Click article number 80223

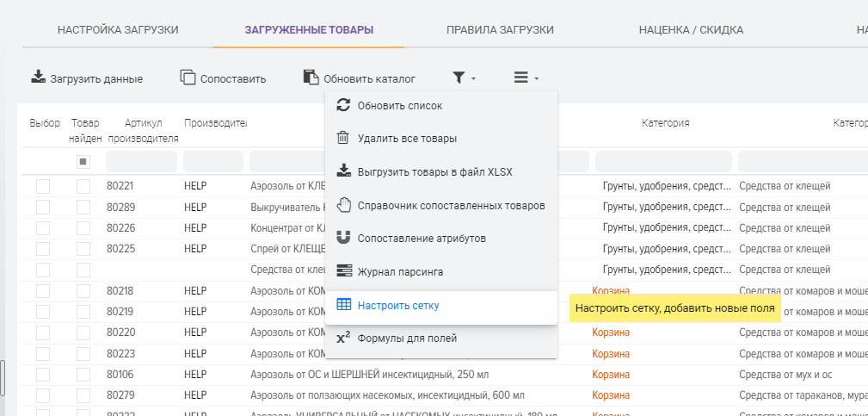[x=120, y=353]
